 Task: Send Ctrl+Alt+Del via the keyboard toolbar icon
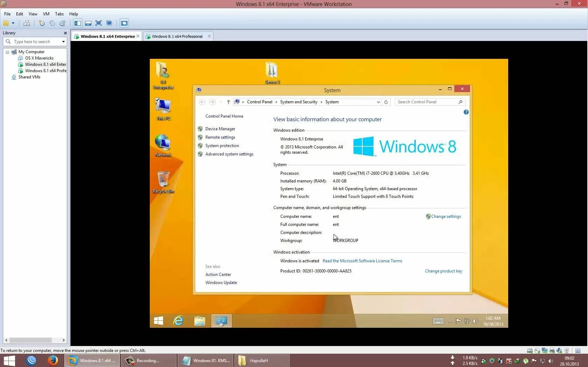point(26,23)
